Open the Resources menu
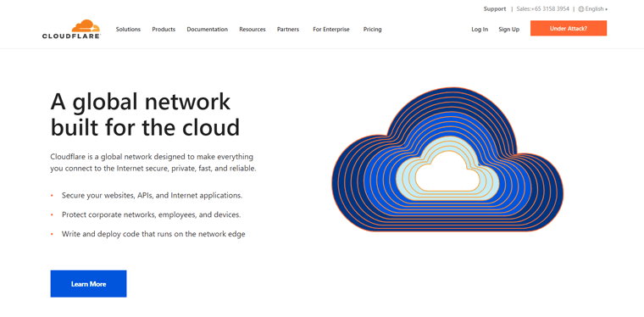Viewport: 644px width, 317px height. [x=253, y=29]
